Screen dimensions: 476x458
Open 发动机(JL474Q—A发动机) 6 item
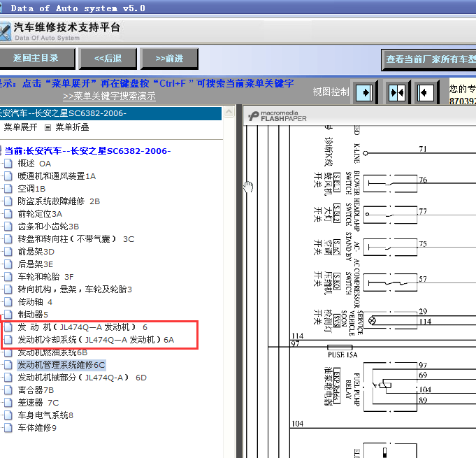[82, 327]
